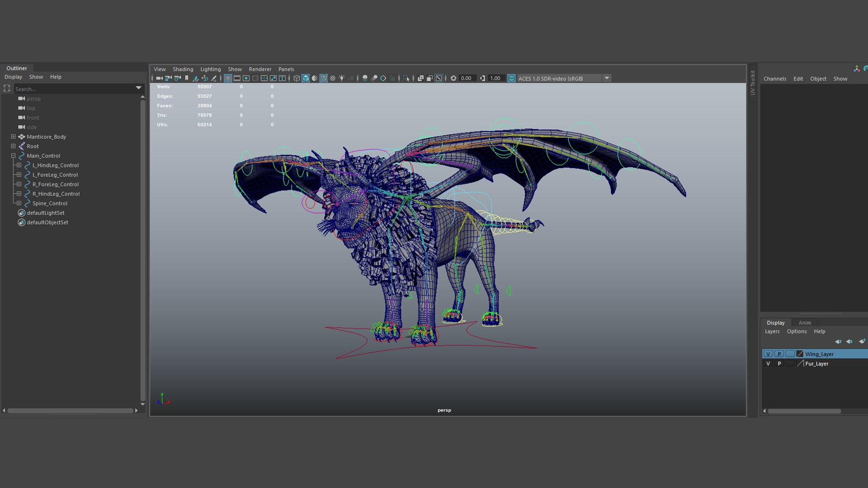Open the viewport Lighting menu
This screenshot has width=868, height=488.
210,69
